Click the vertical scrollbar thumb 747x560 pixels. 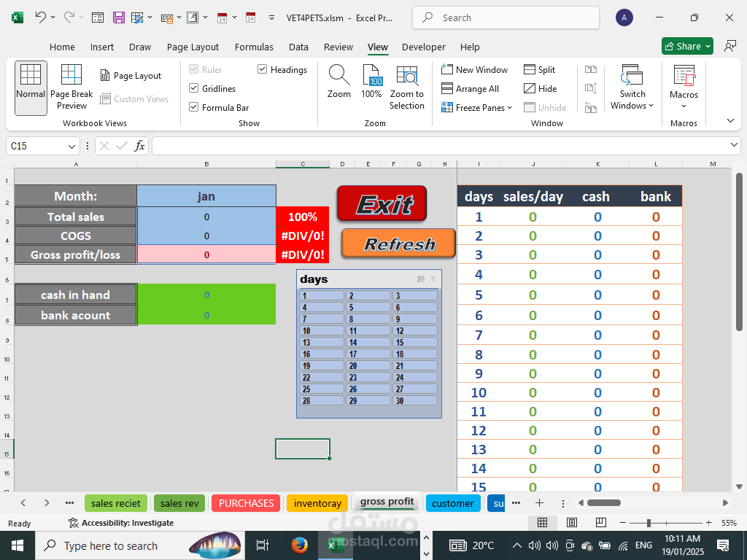pos(739,252)
